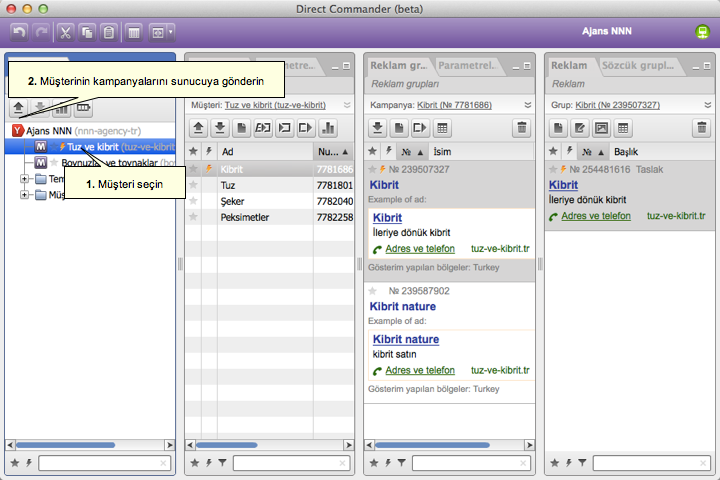Click the funnel filter icon under campaigns panel

[223, 463]
